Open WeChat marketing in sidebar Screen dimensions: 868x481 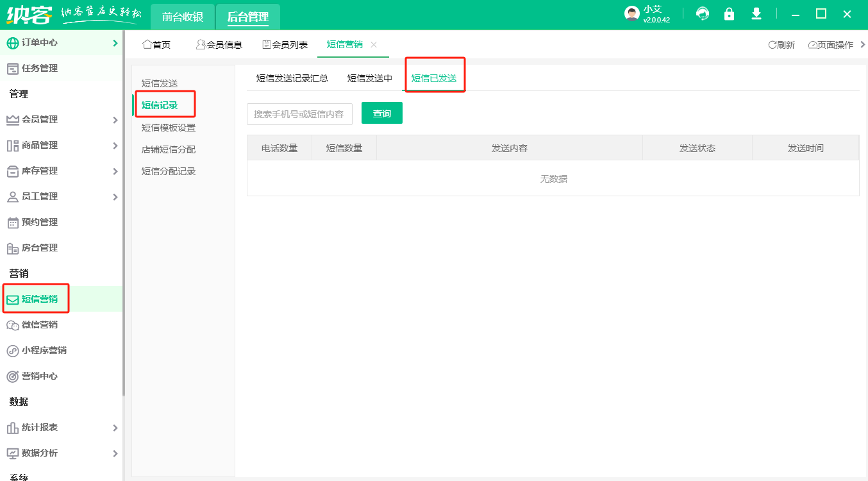click(40, 325)
